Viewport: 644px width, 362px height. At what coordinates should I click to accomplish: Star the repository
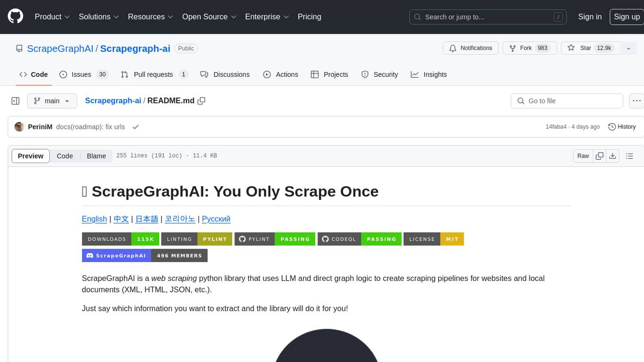click(590, 48)
